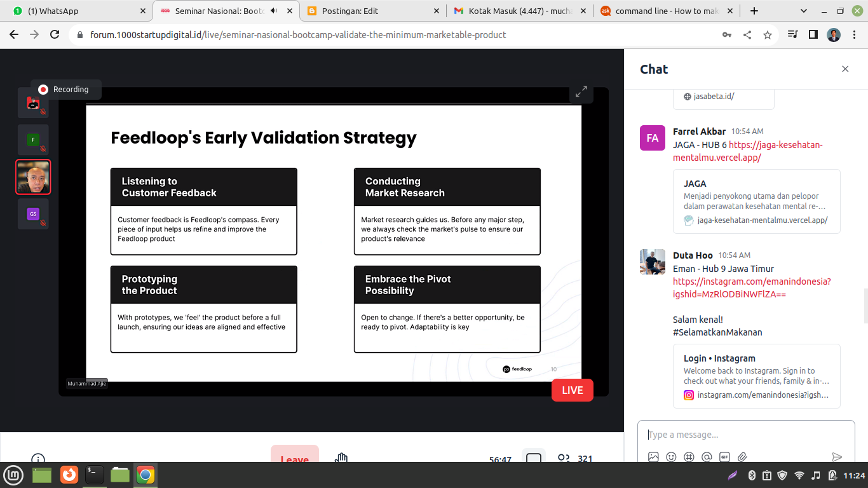Expand the presentation to fullscreen
Image resolution: width=868 pixels, height=488 pixels.
point(581,91)
